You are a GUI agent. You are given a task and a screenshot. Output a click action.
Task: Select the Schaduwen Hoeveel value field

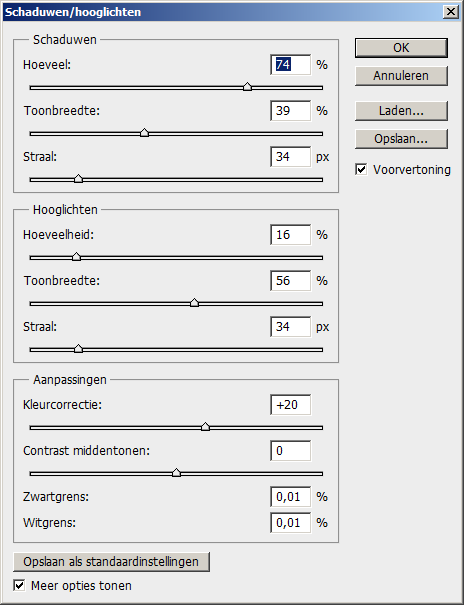290,65
